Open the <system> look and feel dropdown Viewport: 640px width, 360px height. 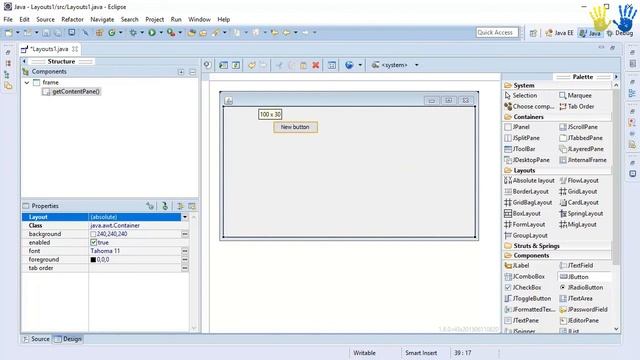coord(416,65)
